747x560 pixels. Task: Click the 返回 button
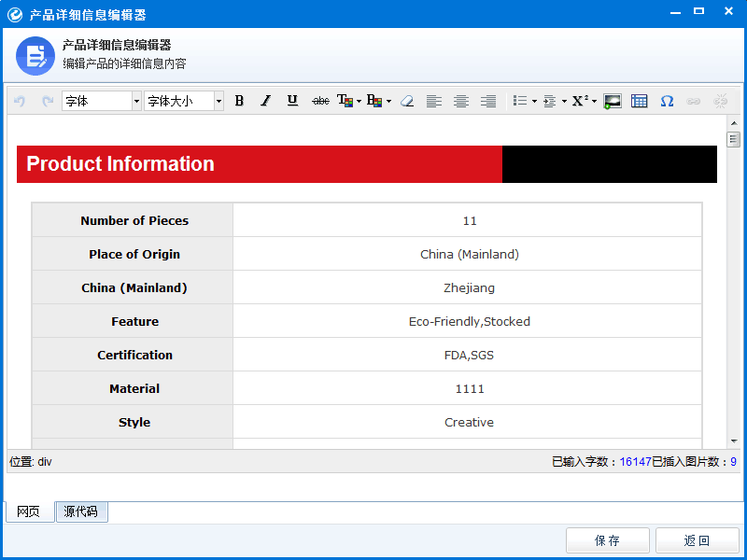[697, 540]
